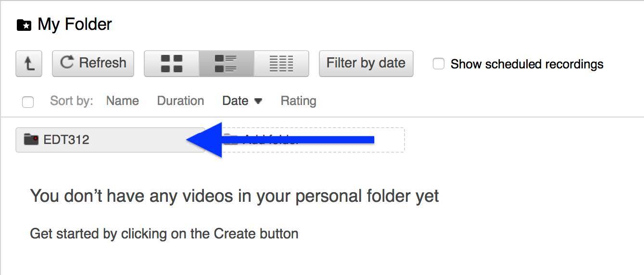Click the starred My Folder icon
The height and width of the screenshot is (275, 644).
tap(24, 25)
